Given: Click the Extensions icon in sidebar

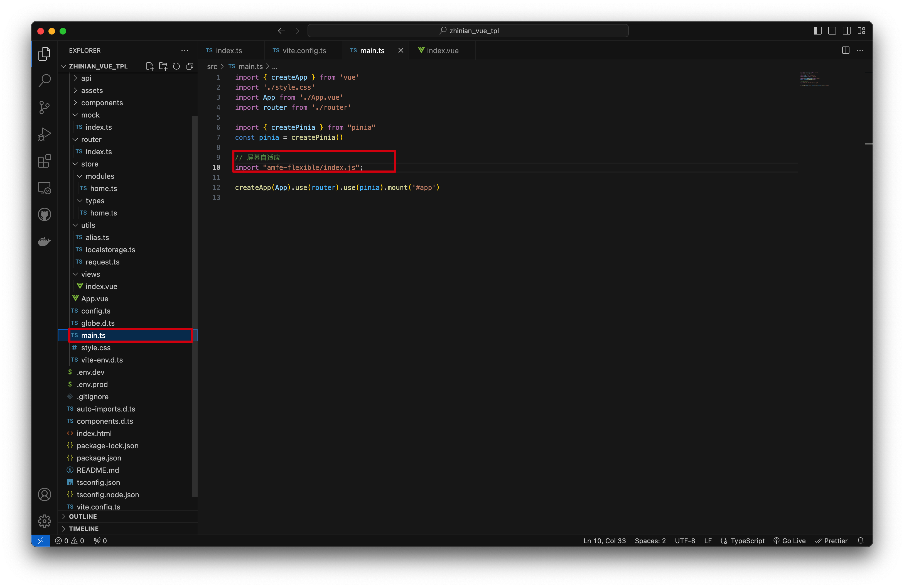Looking at the screenshot, I should click(45, 160).
